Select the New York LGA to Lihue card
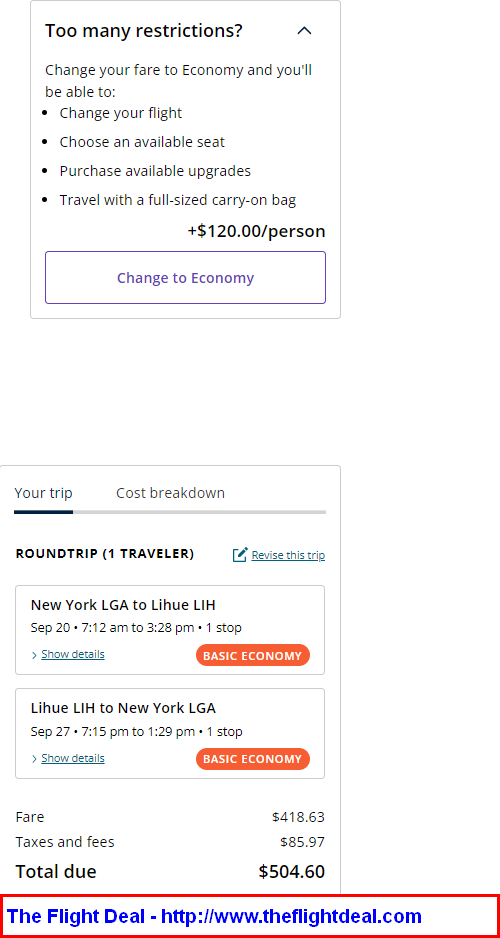 coord(170,630)
